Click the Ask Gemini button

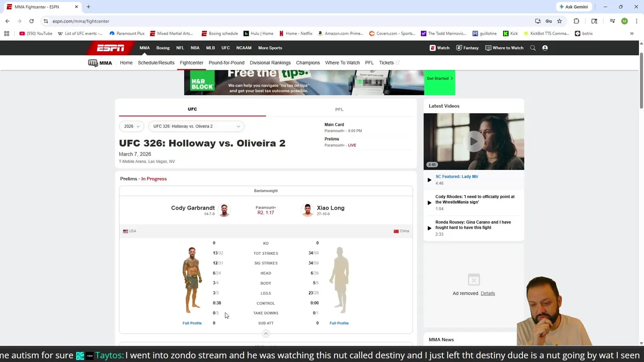[573, 7]
